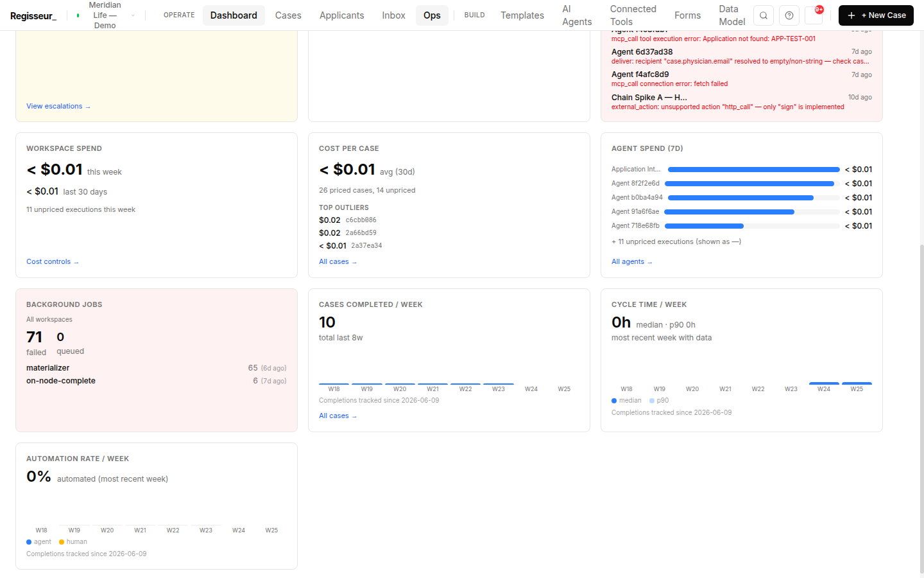Open All cases link under Cost Per Case

click(x=338, y=262)
